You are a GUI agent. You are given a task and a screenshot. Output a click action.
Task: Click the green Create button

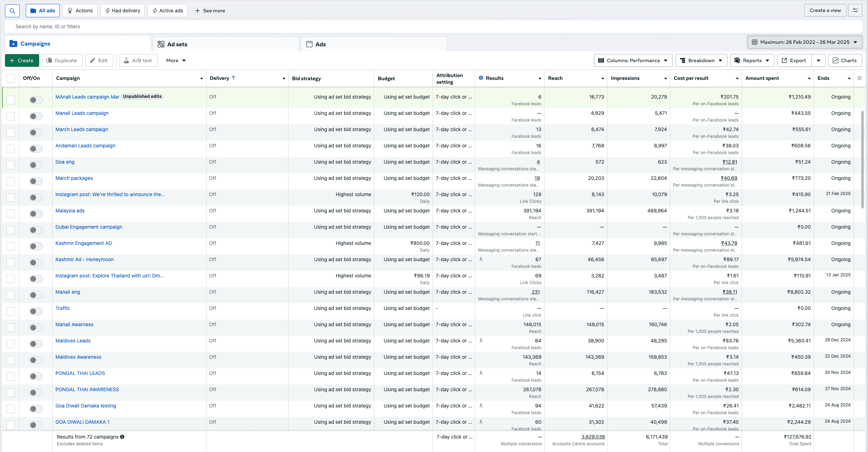click(x=22, y=60)
